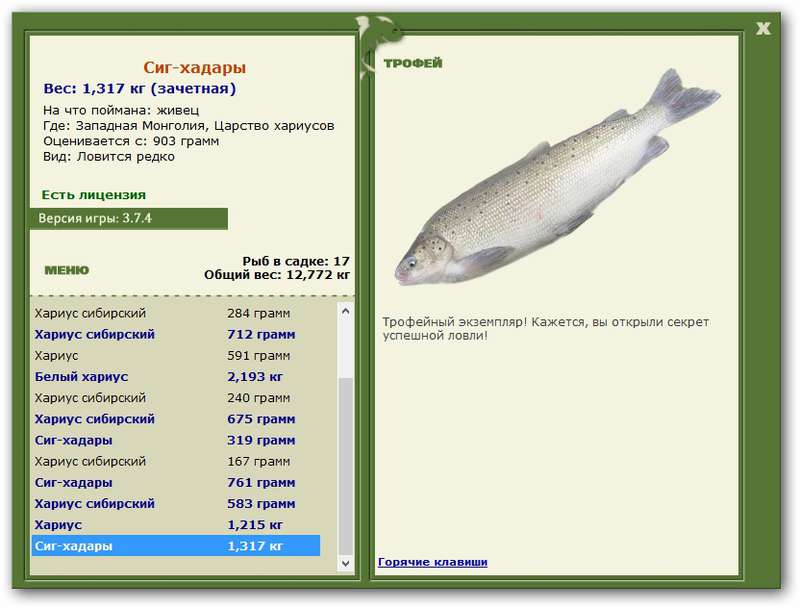Close the trophy window with the X
The image size is (800, 608).
(x=763, y=29)
